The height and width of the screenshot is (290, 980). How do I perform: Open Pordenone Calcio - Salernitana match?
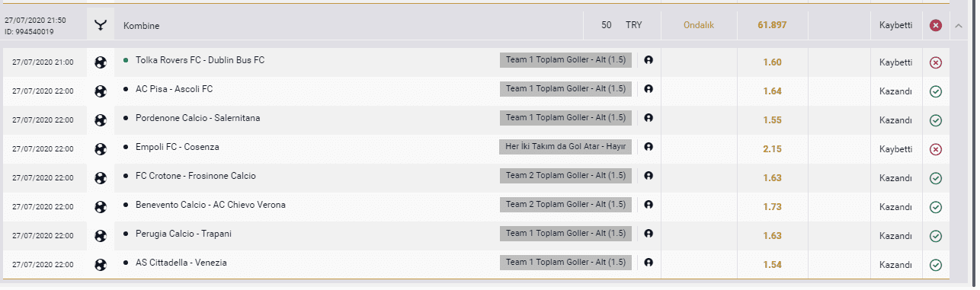[x=197, y=118]
